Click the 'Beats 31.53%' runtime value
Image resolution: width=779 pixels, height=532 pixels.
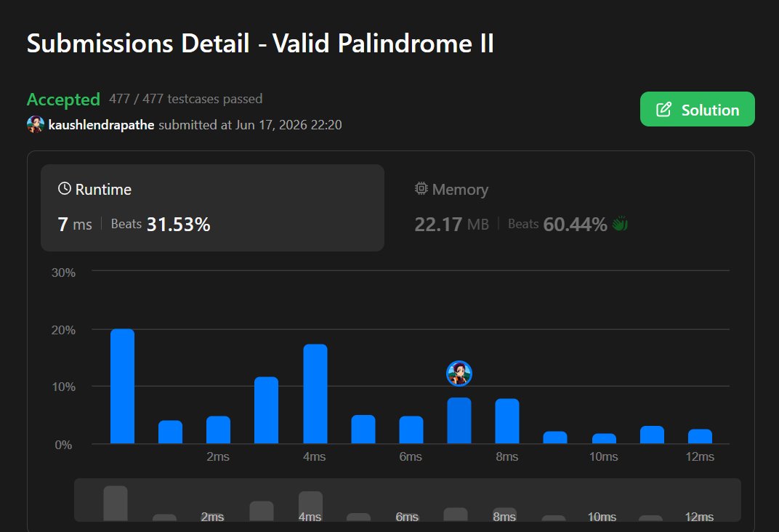161,224
